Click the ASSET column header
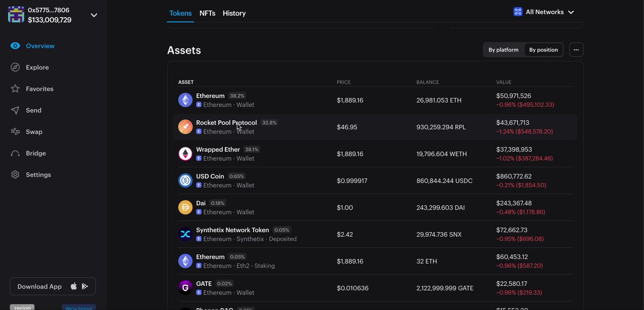Image resolution: width=644 pixels, height=310 pixels. 186,82
